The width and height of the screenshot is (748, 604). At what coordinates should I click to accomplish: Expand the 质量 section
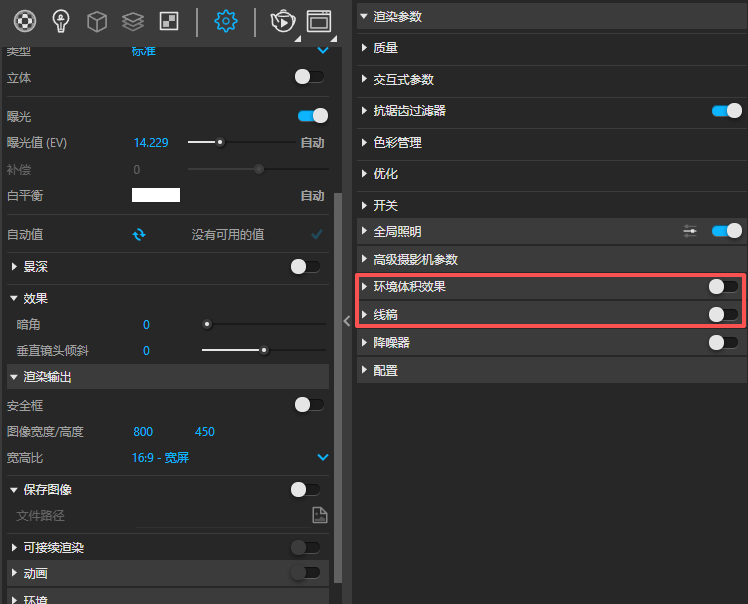tap(386, 48)
